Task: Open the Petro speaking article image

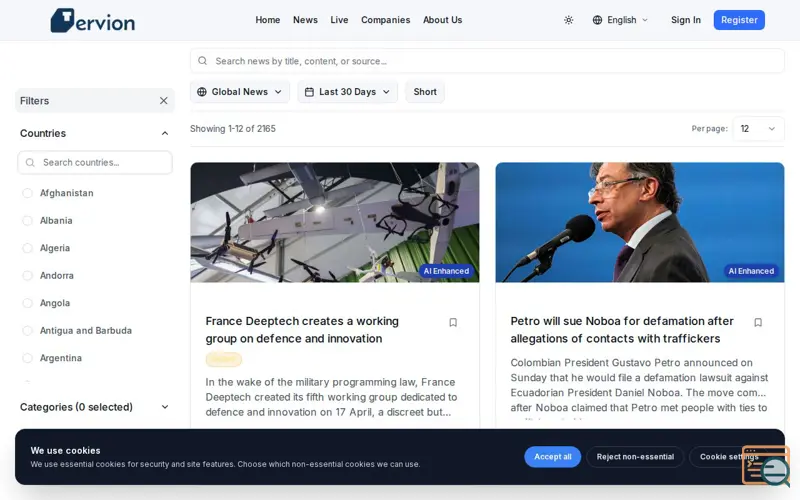Action: click(x=640, y=222)
